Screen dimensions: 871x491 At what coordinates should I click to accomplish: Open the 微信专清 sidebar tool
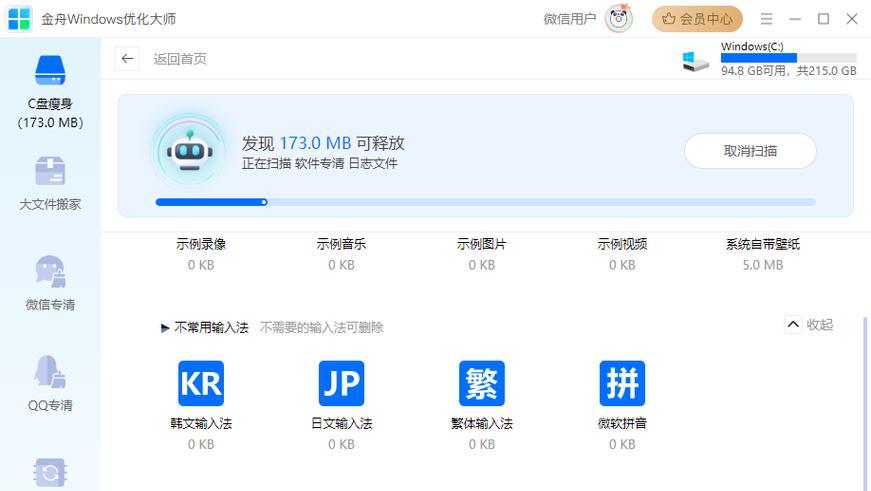click(x=50, y=283)
